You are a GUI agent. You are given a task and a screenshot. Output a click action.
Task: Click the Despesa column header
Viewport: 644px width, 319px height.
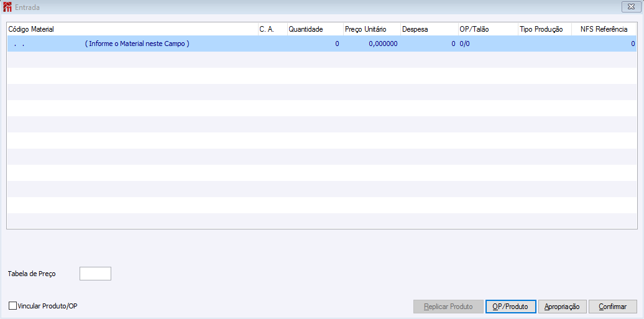[429, 29]
